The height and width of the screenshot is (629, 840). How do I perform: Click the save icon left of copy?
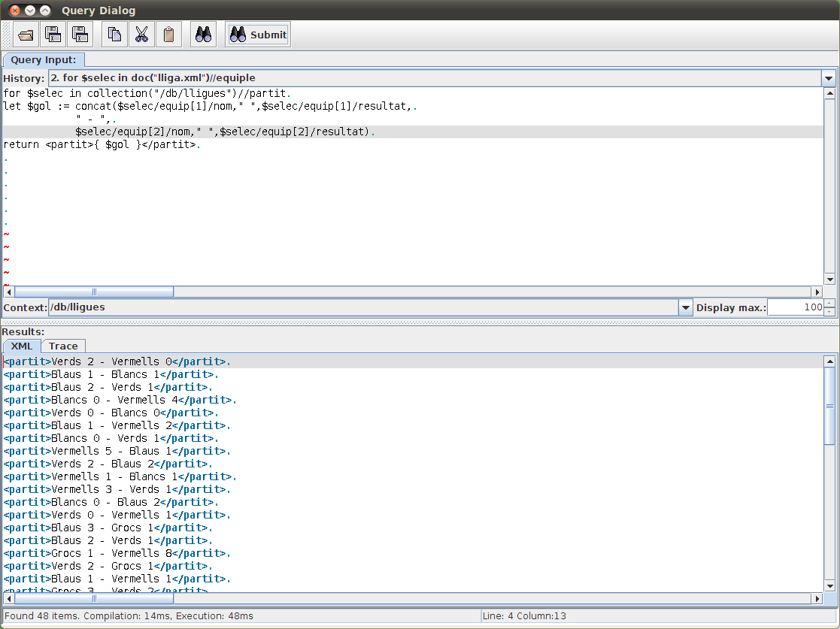click(x=80, y=35)
